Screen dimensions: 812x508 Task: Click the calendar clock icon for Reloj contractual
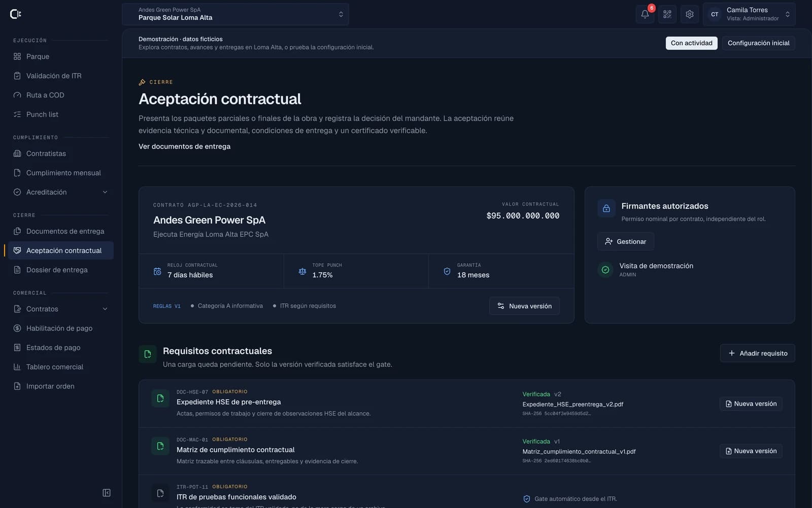point(157,271)
